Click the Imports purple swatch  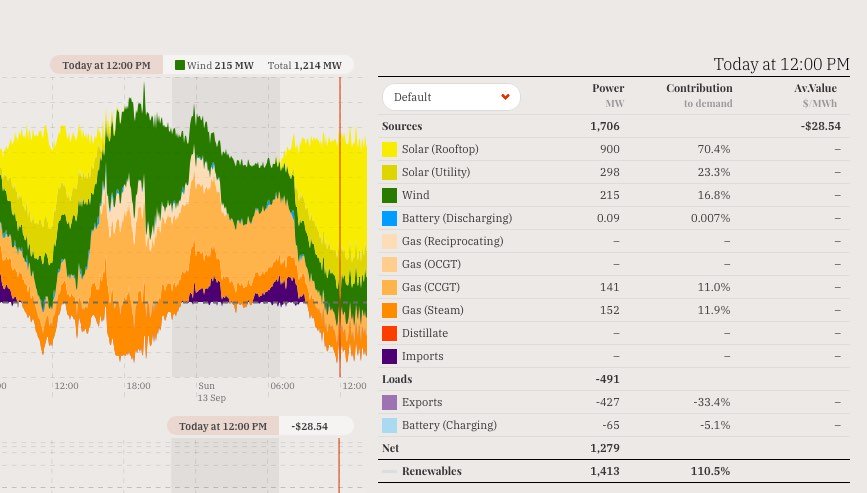[389, 356]
